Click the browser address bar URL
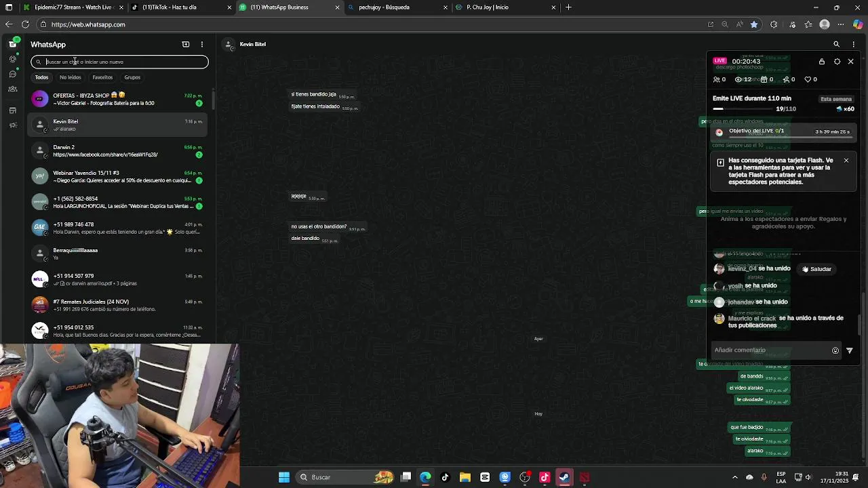This screenshot has width=868, height=488. pyautogui.click(x=88, y=24)
